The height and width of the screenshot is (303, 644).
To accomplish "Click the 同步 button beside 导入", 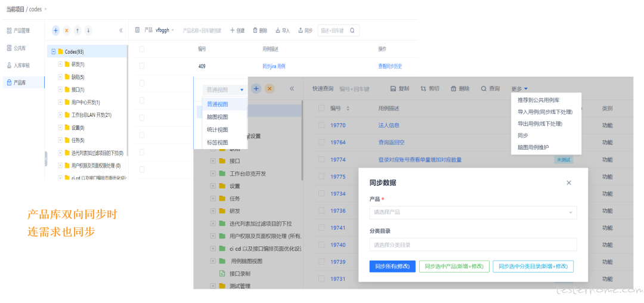I will pyautogui.click(x=305, y=30).
